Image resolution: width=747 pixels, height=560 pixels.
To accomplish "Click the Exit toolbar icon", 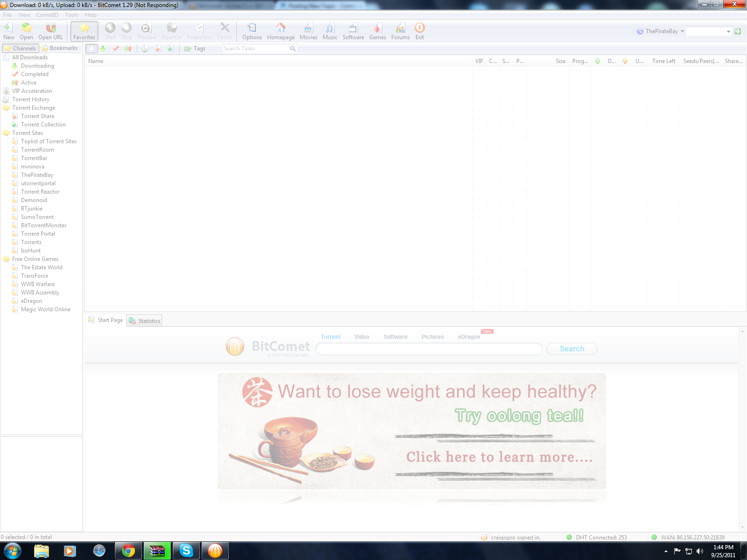I will coord(420,31).
